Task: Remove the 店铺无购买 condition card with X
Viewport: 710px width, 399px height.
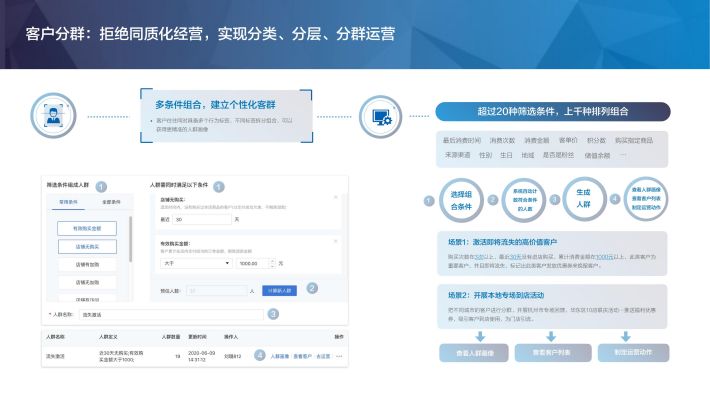Action: 336,197
